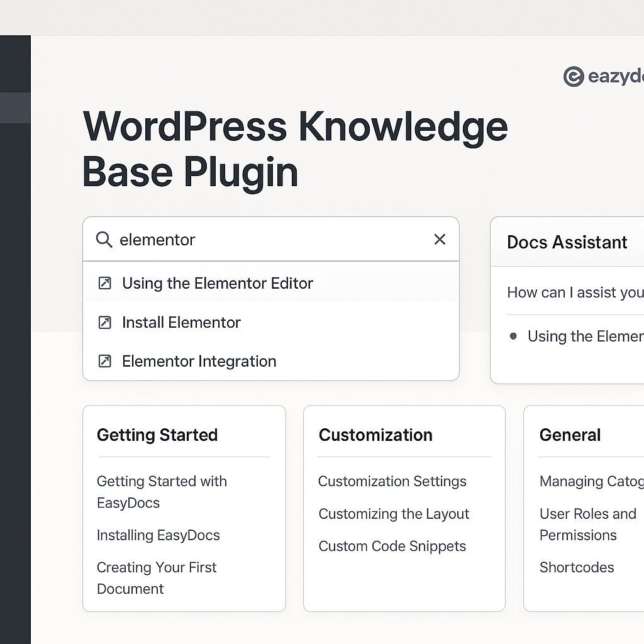Click icon beside Install Elementor
This screenshot has height=644, width=644.
(105, 323)
